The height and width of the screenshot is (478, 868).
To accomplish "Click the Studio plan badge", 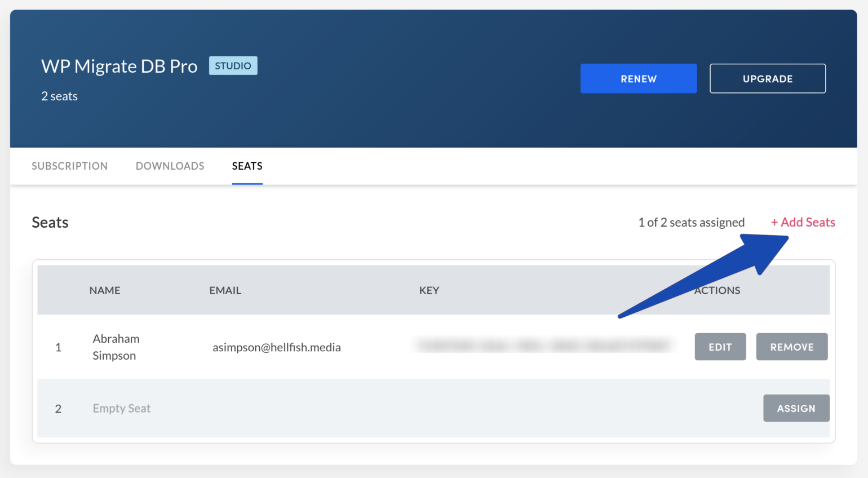I will 233,65.
